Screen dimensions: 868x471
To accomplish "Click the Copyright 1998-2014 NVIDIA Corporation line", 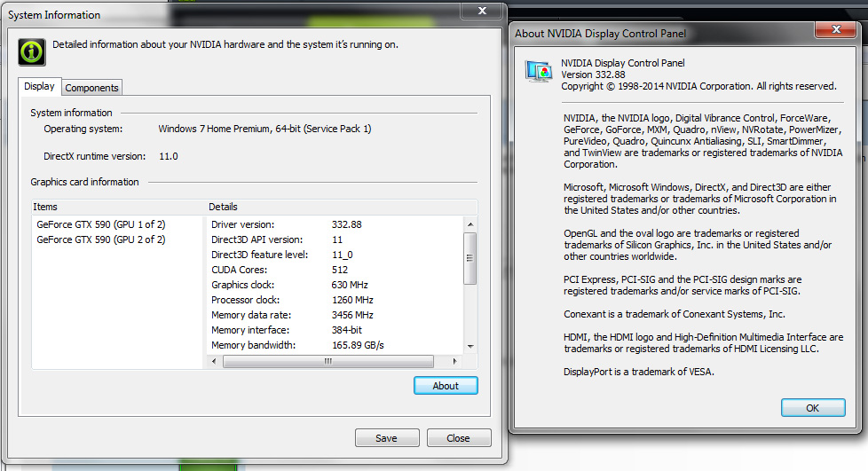I will [698, 86].
